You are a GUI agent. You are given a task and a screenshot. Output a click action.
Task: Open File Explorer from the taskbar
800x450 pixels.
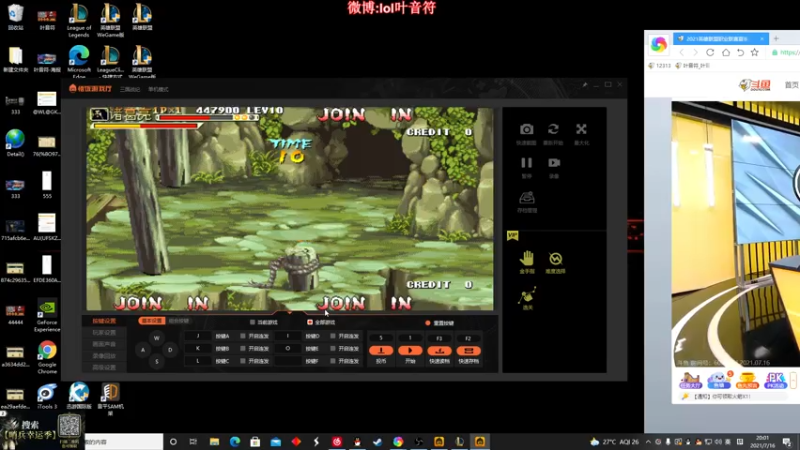(x=214, y=442)
